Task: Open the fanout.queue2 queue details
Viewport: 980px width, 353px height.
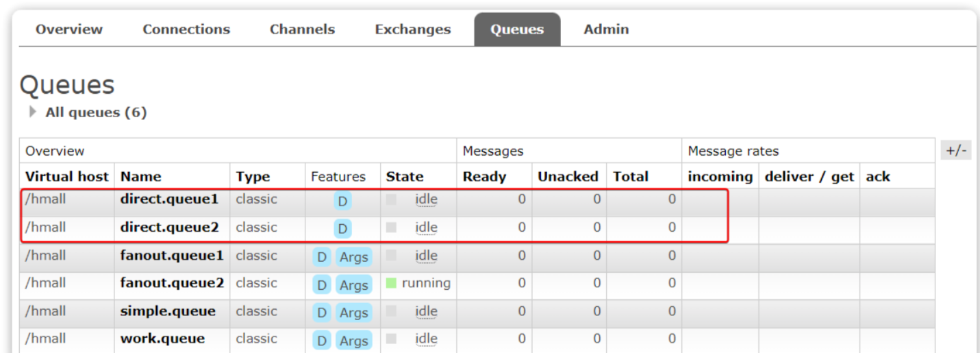Action: (x=172, y=283)
